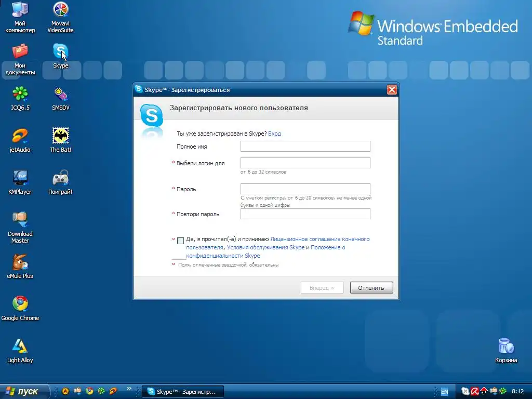The height and width of the screenshot is (399, 532).
Task: Select the Мои документы desktop folder
Action: (20, 59)
